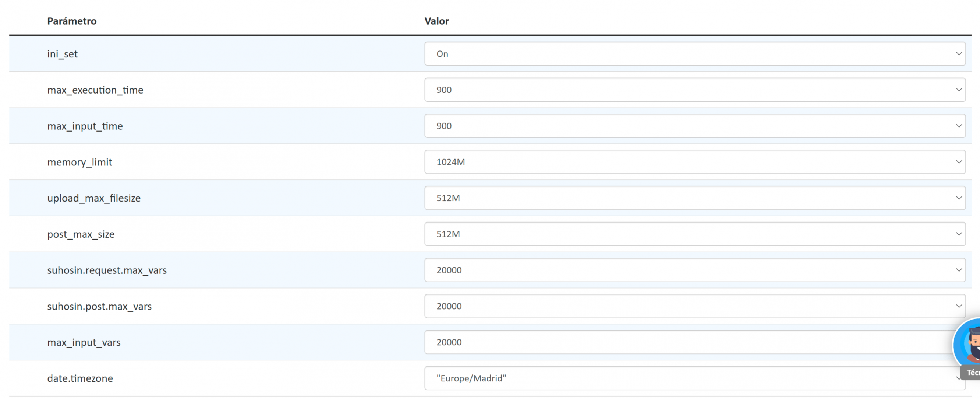Viewport: 980px width, 398px height.
Task: Click the chevron arrow of max_input_time
Action: click(959, 126)
